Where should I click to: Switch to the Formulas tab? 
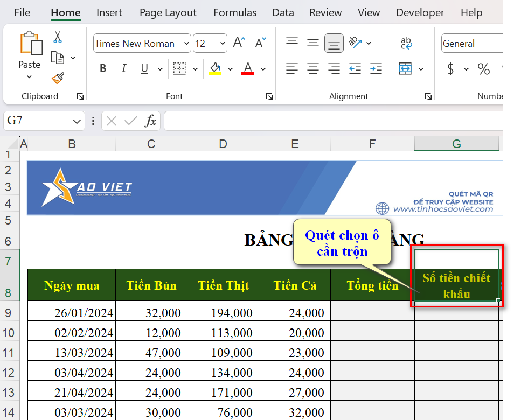click(234, 12)
